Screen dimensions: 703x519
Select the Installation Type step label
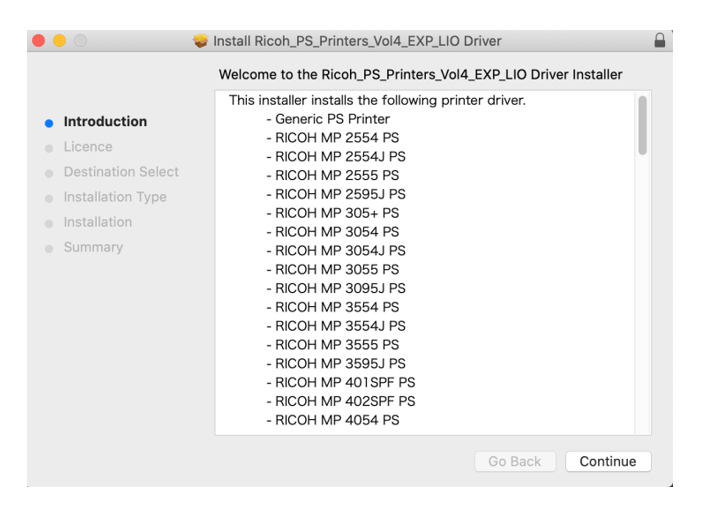pos(115,197)
